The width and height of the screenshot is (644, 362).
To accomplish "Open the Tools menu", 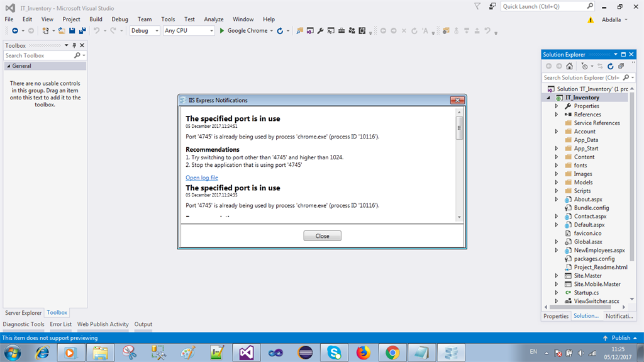I will [167, 20].
